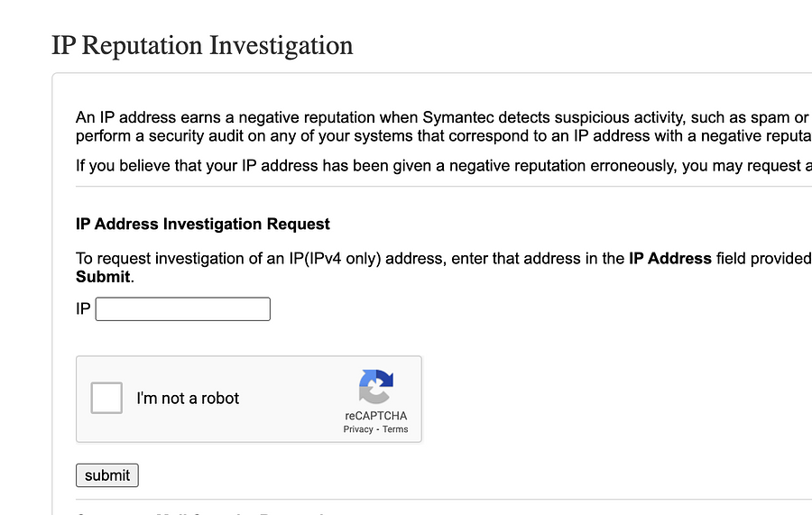Click the cut-off heading at page bottom
The height and width of the screenshot is (515, 812).
coord(202,512)
